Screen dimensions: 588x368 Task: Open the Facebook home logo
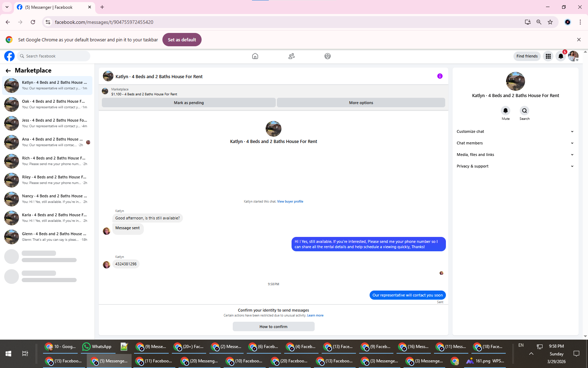tap(9, 56)
